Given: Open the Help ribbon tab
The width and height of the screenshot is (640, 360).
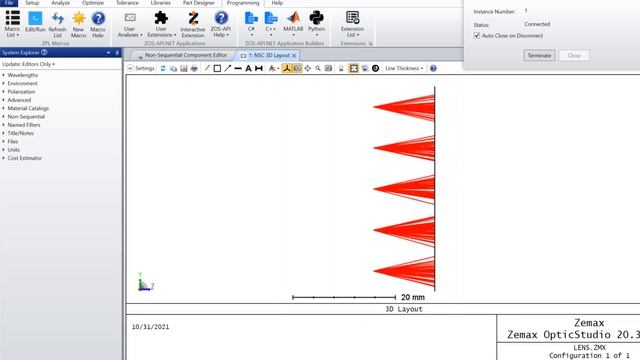Looking at the screenshot, I should 277,3.
